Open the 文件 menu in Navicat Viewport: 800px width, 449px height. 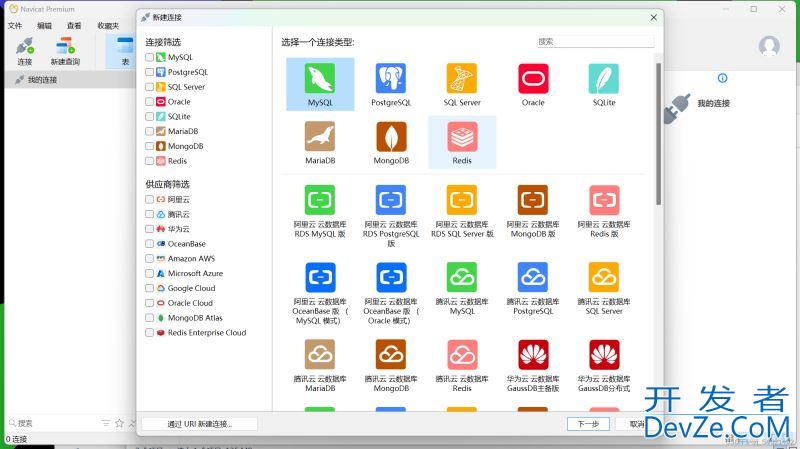pos(15,26)
